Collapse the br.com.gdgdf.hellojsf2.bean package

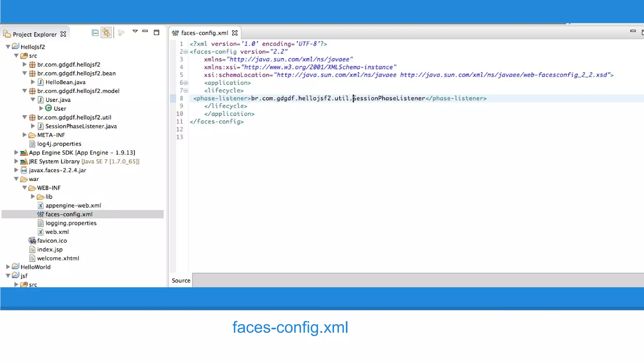(24, 73)
